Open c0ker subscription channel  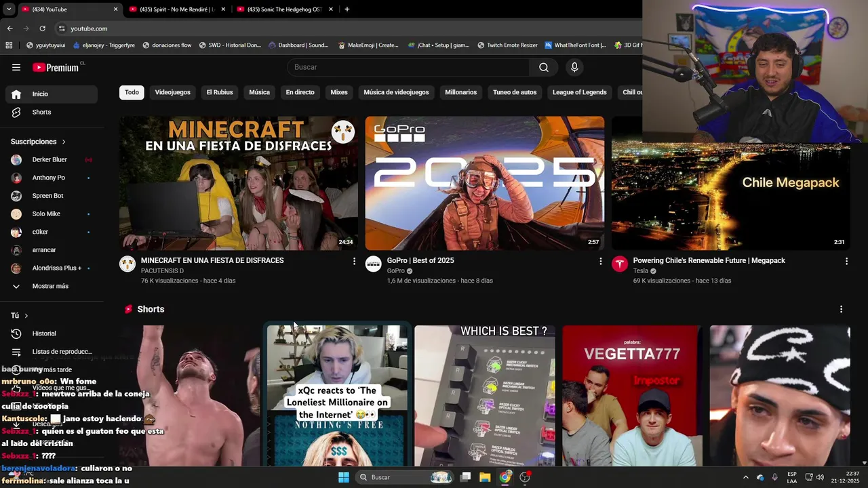click(52, 232)
